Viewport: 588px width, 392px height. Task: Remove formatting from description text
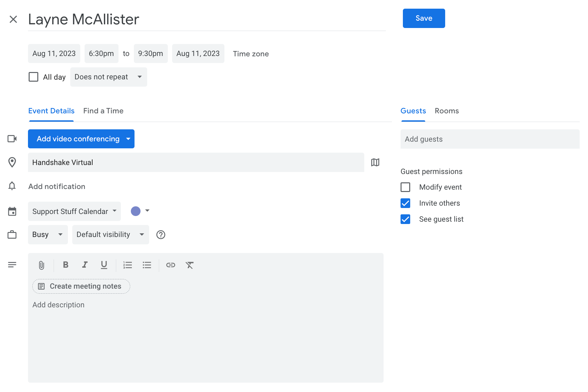point(189,265)
